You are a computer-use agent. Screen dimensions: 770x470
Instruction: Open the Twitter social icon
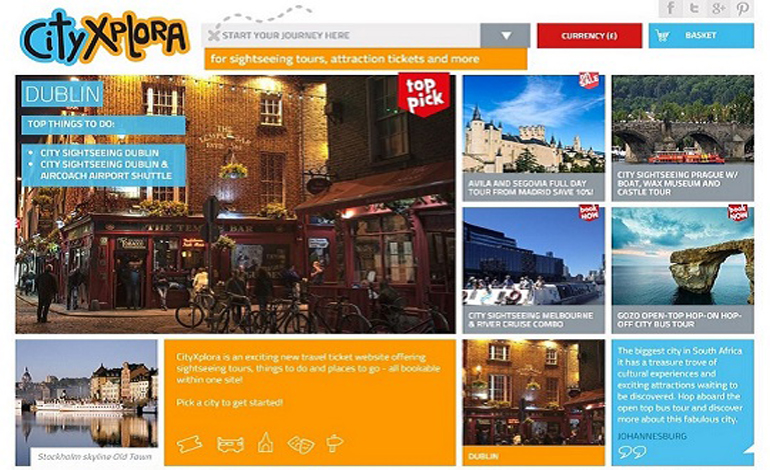693,8
